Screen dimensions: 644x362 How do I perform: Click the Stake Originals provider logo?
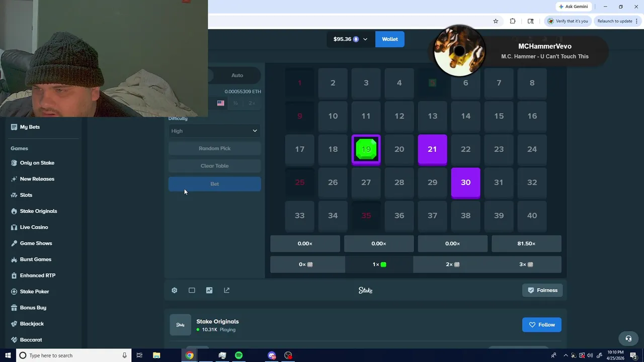(x=180, y=325)
